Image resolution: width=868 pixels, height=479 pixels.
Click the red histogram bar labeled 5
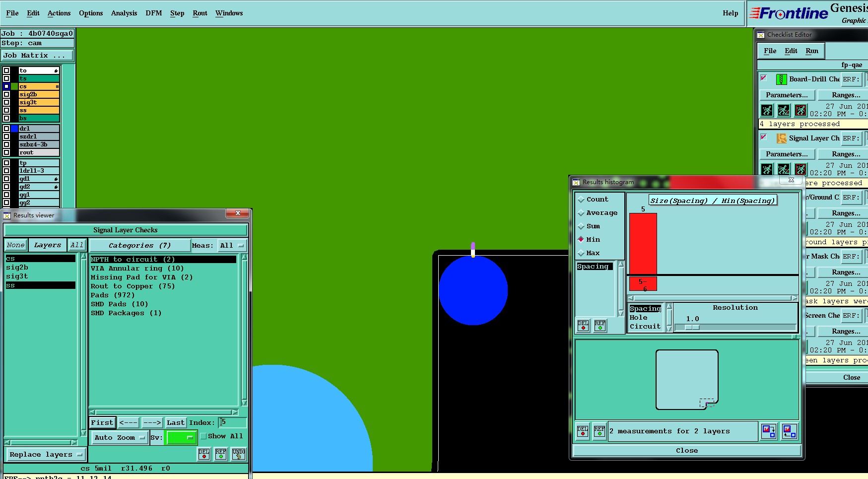point(643,243)
